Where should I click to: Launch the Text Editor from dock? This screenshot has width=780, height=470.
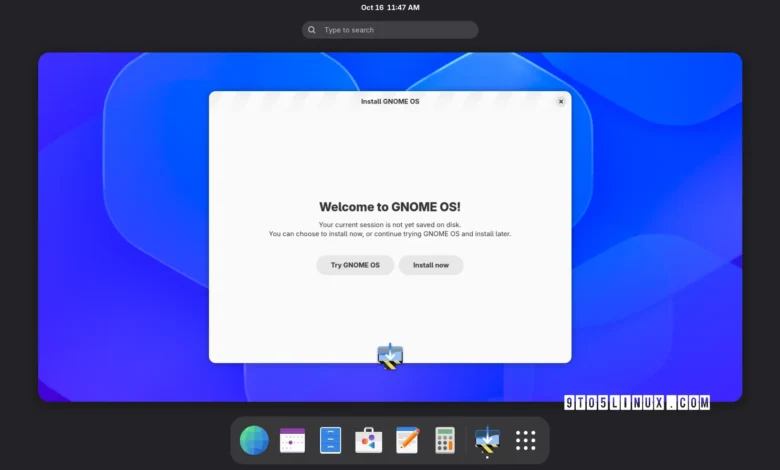[x=407, y=440]
